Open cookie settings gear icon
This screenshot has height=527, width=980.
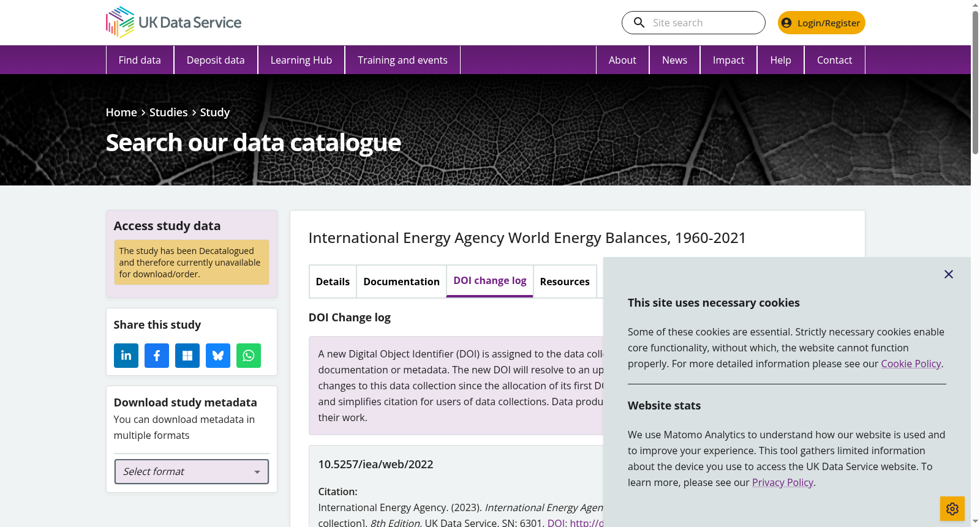click(952, 509)
